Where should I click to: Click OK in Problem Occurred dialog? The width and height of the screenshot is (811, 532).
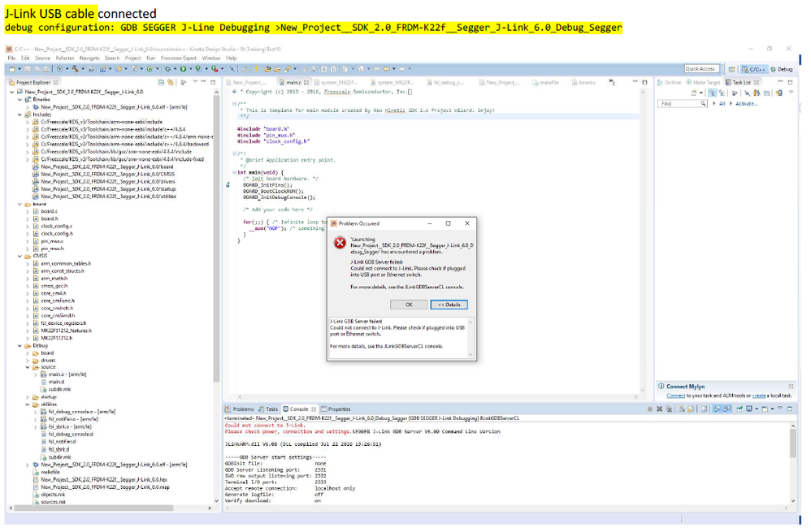click(x=409, y=305)
